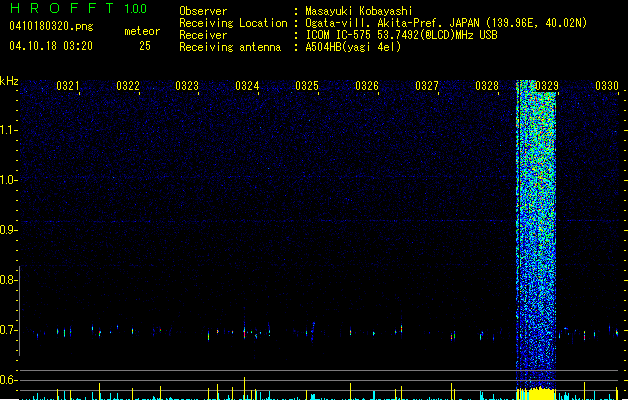The width and height of the screenshot is (629, 400).
Task: Click observer name Masayuki Kobayashi
Action: point(359,11)
